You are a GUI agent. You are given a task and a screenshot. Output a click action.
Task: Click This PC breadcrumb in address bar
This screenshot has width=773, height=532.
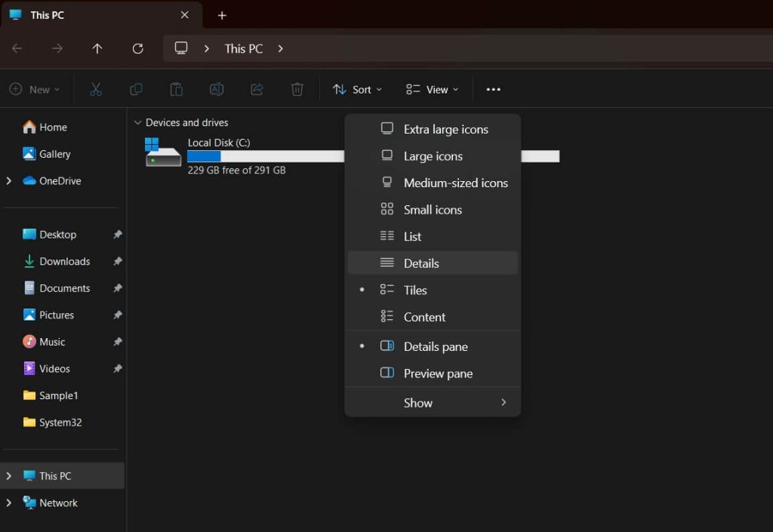tap(244, 48)
